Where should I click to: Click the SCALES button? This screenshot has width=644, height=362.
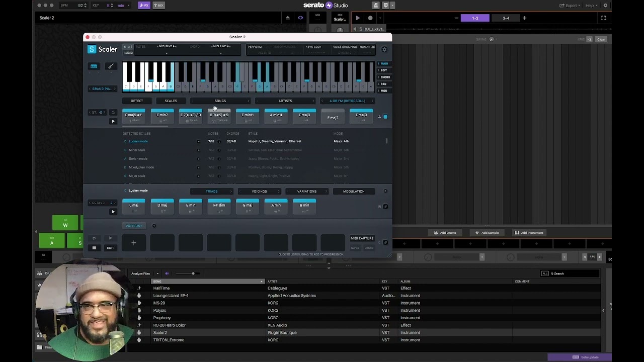(171, 101)
